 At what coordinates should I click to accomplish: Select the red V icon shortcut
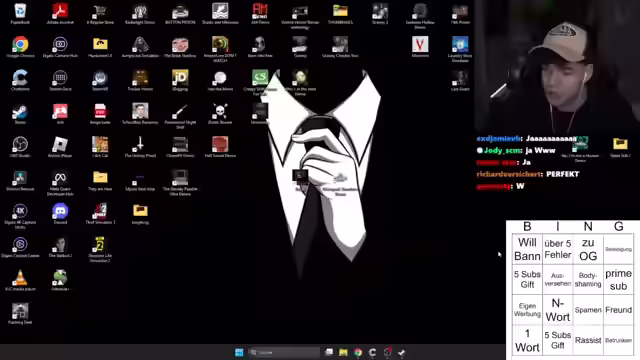pyautogui.click(x=420, y=47)
